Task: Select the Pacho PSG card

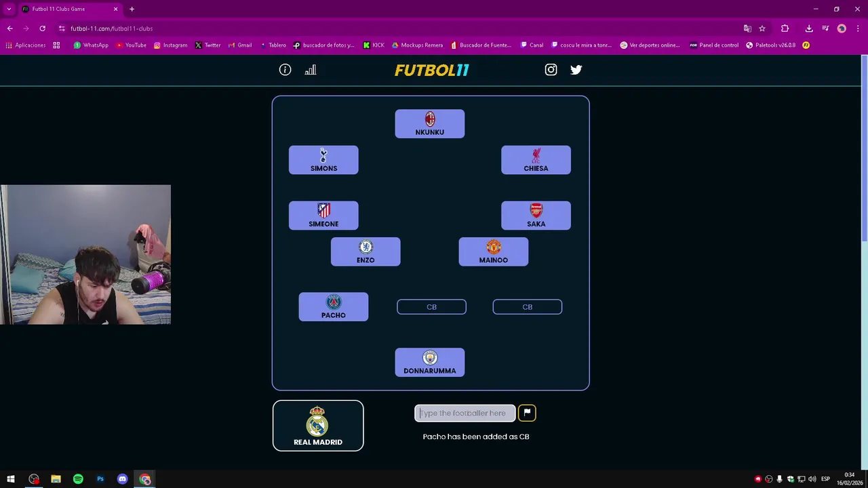Action: click(334, 306)
